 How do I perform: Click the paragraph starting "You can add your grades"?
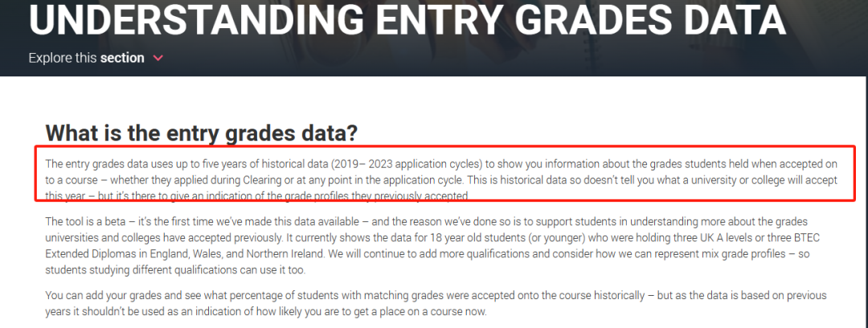(x=436, y=304)
